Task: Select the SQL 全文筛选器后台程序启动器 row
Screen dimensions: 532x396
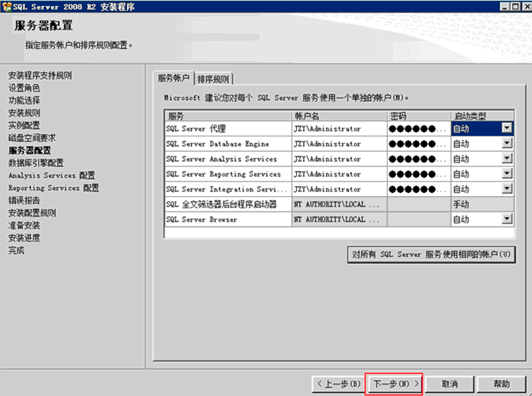Action: click(340, 204)
